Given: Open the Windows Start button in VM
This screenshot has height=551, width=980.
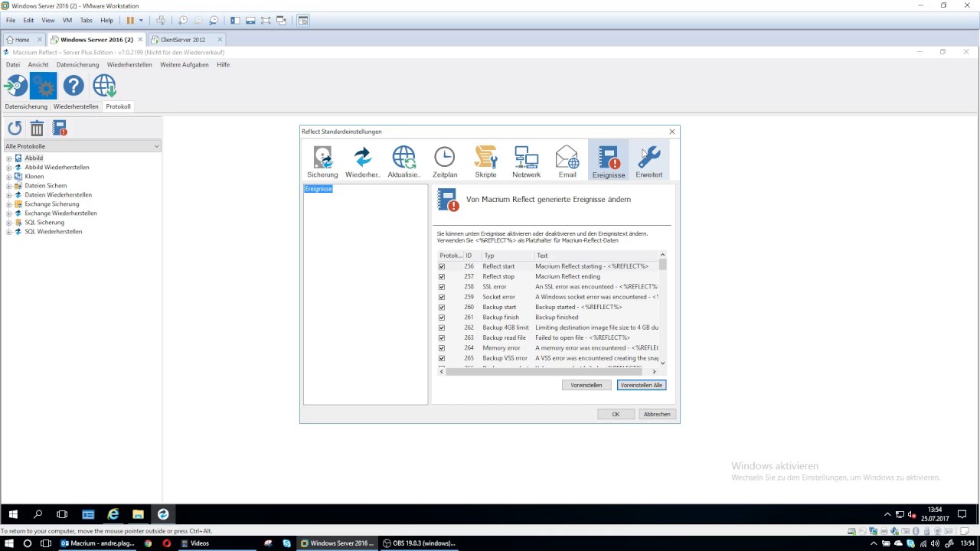Looking at the screenshot, I should pyautogui.click(x=13, y=514).
